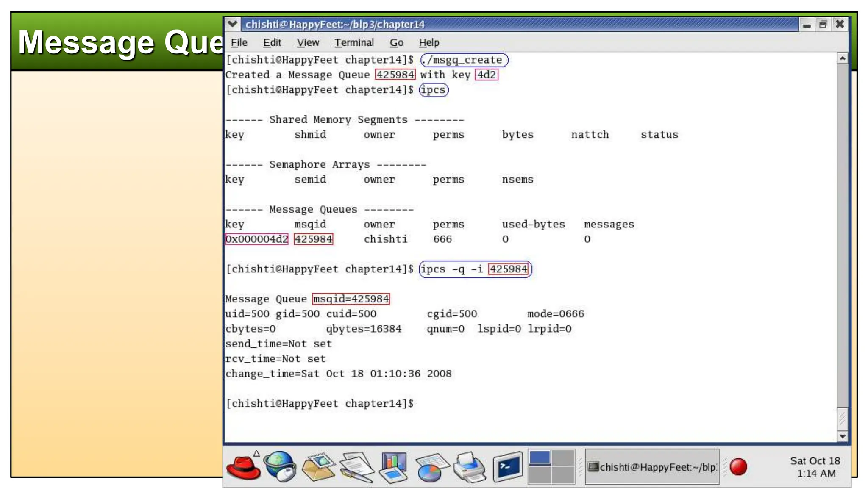Open the Terminal menu
This screenshot has width=868, height=488.
click(354, 43)
